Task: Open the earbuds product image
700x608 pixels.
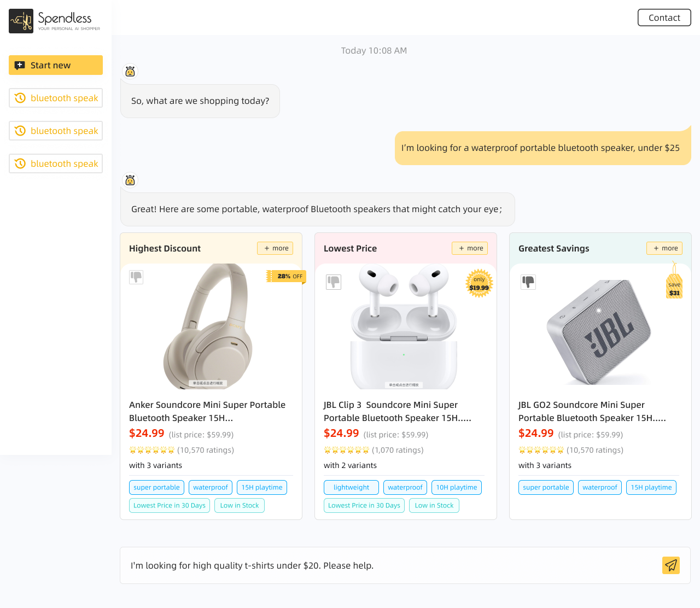Action: 404,326
